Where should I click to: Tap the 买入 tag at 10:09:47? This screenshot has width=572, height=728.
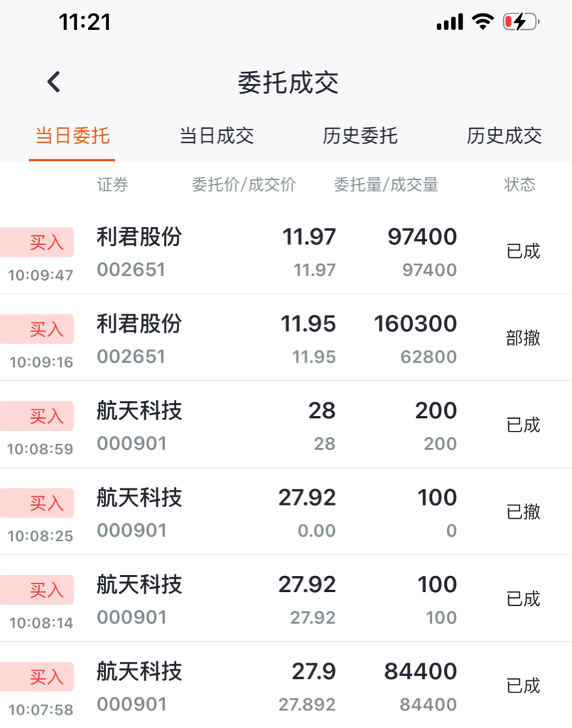[46, 242]
